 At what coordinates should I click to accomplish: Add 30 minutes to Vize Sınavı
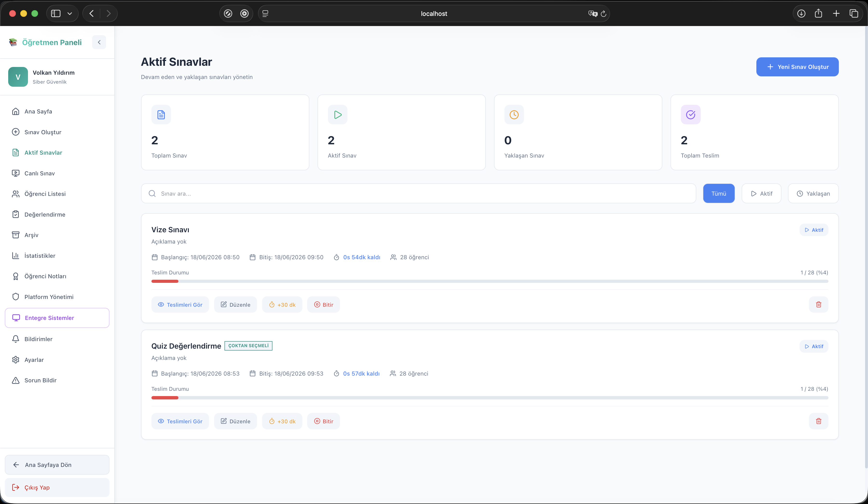pos(282,305)
